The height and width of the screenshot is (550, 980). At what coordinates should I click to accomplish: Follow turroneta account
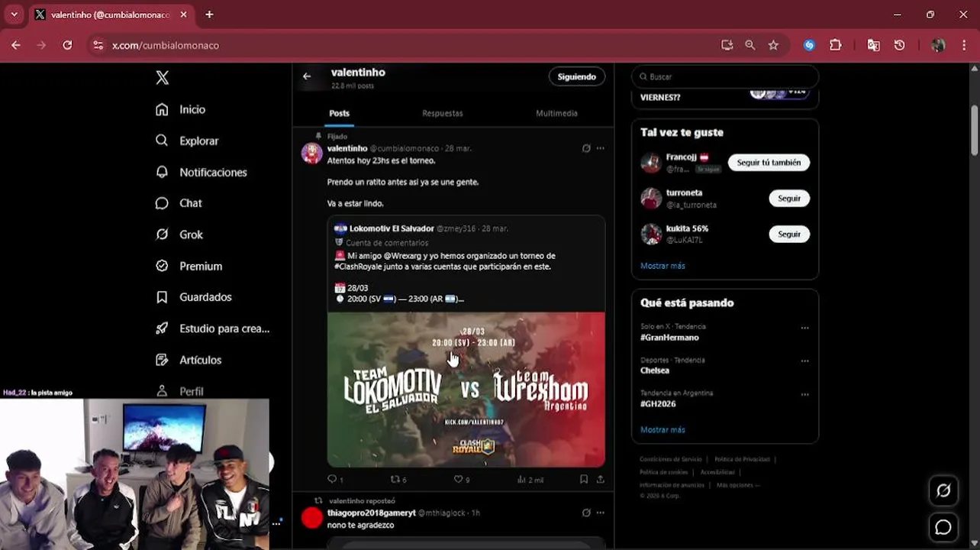(789, 199)
